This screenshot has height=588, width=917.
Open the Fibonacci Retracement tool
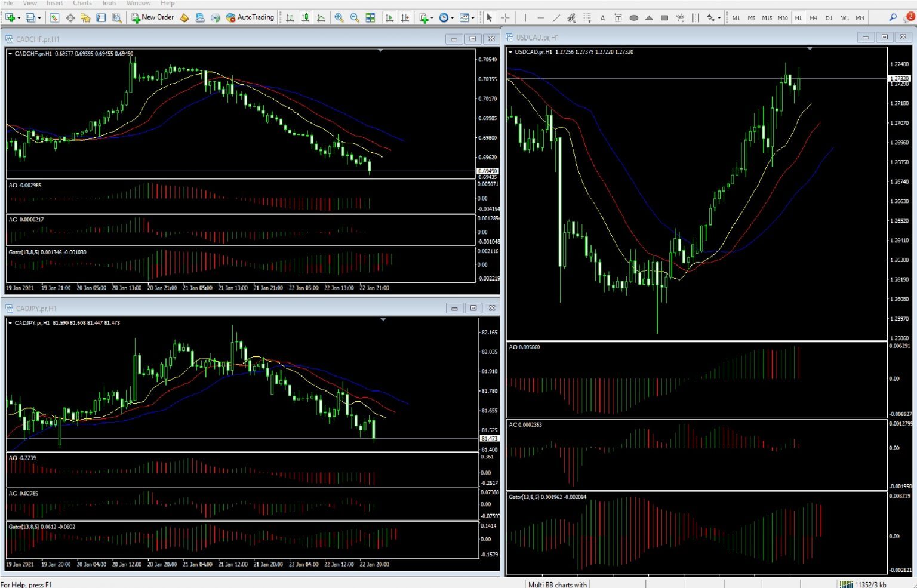click(x=587, y=18)
